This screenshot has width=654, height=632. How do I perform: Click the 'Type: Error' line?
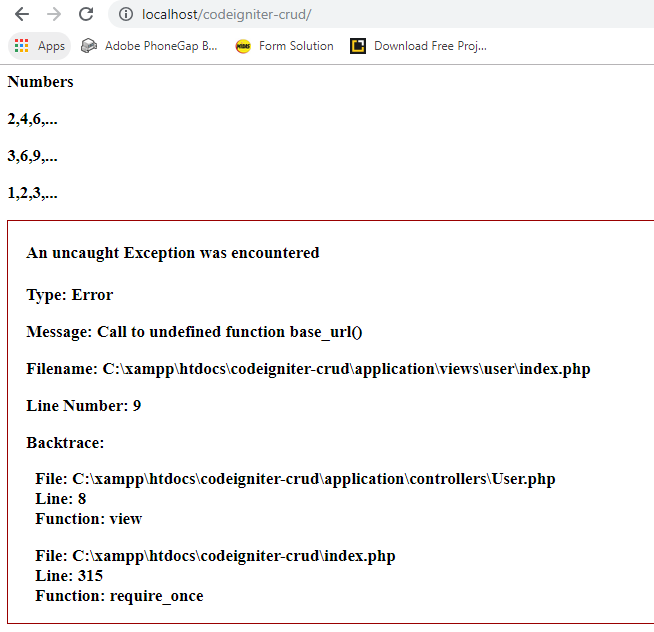70,295
